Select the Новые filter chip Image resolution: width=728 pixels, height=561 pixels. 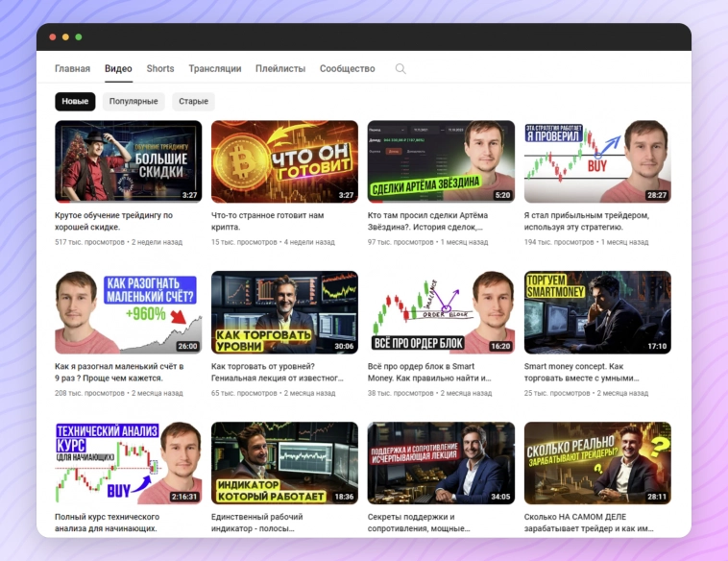[75, 101]
